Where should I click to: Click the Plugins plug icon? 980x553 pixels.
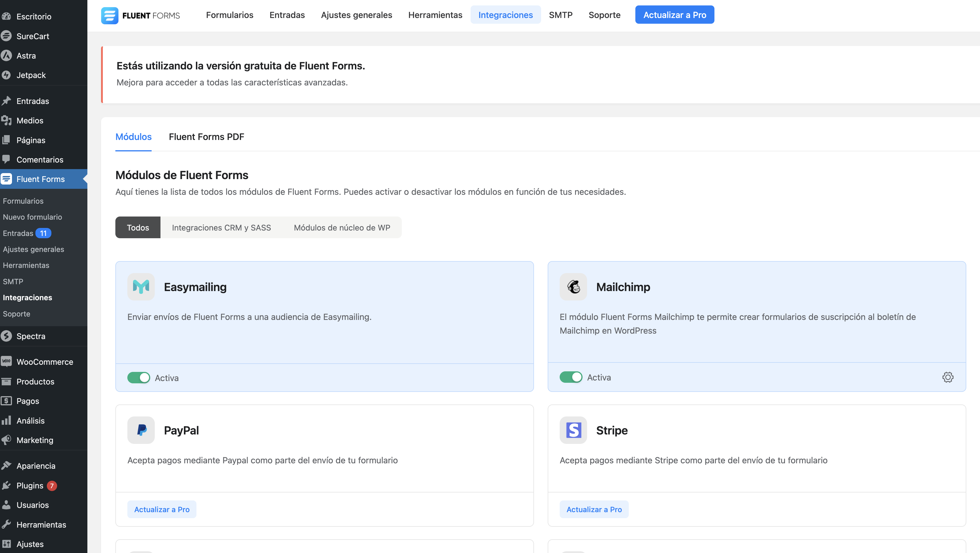click(x=6, y=485)
